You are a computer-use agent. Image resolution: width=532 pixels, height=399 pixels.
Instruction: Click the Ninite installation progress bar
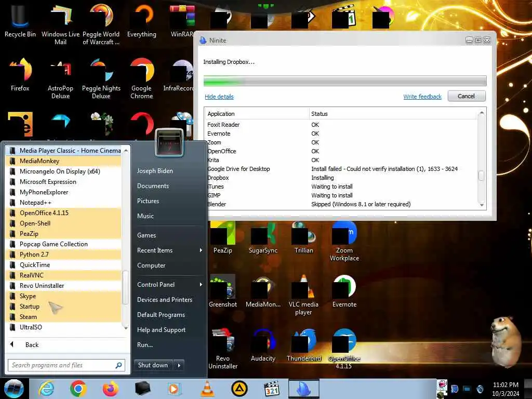point(345,81)
